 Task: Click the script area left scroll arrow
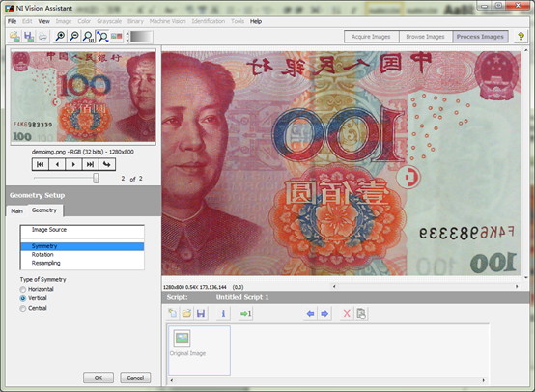(172, 380)
